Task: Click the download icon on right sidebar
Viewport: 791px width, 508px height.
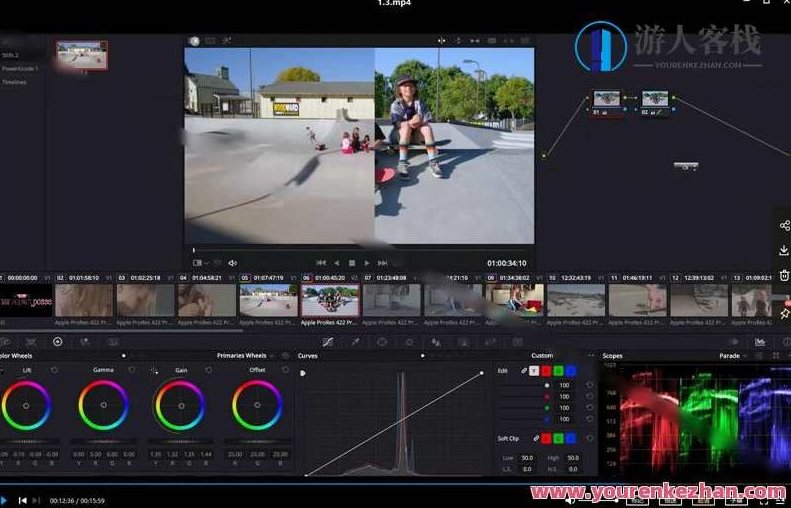Action: pos(784,250)
